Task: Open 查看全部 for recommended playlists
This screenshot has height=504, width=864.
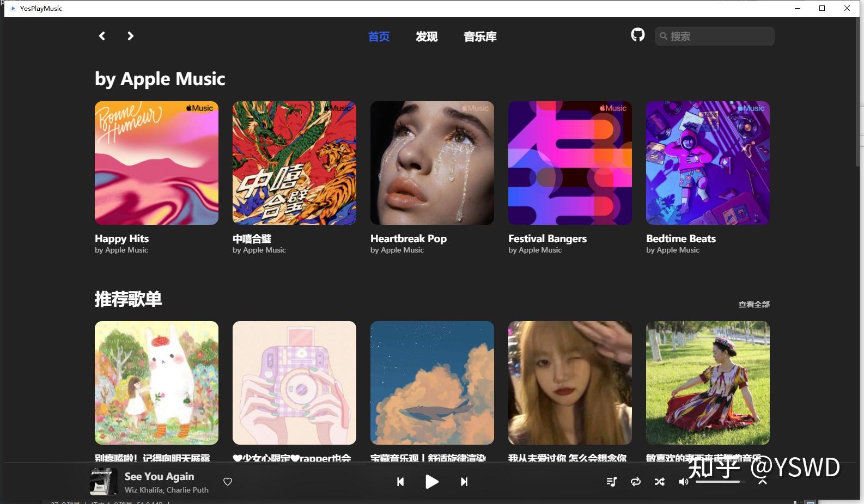Action: 754,304
